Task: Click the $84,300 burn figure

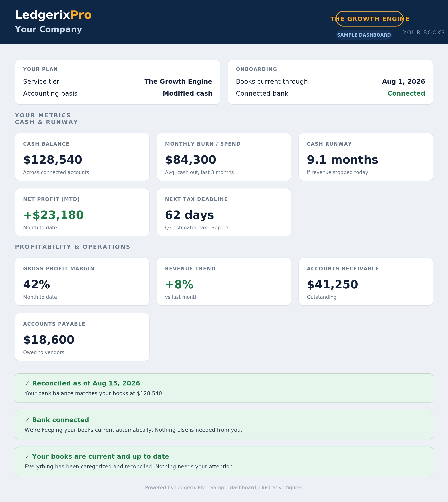Action: pyautogui.click(x=191, y=160)
